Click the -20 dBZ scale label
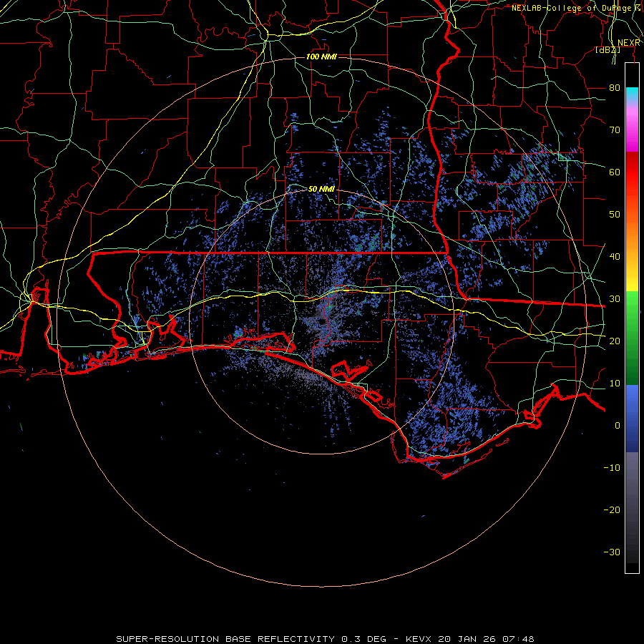644x644 pixels. tap(612, 509)
